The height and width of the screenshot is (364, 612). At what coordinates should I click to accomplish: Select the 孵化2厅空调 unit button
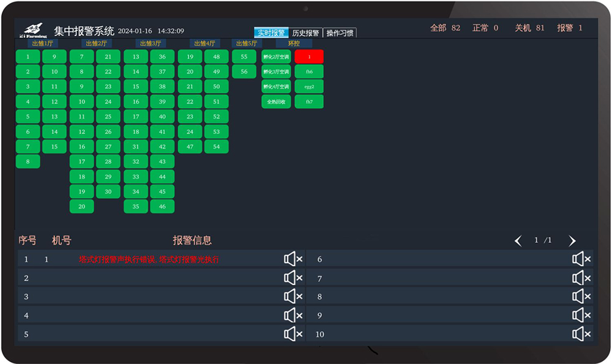pos(276,57)
